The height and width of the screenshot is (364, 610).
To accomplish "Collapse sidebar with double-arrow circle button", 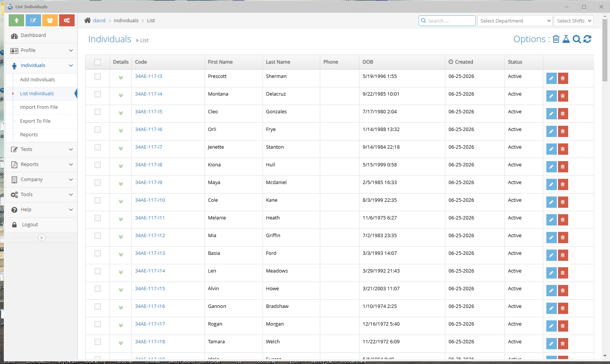I will [x=42, y=238].
